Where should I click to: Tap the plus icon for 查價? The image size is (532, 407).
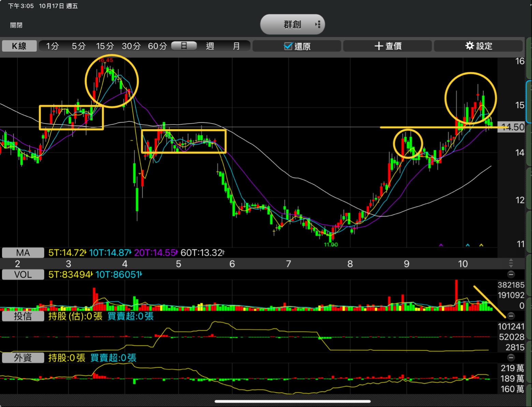[x=378, y=46]
